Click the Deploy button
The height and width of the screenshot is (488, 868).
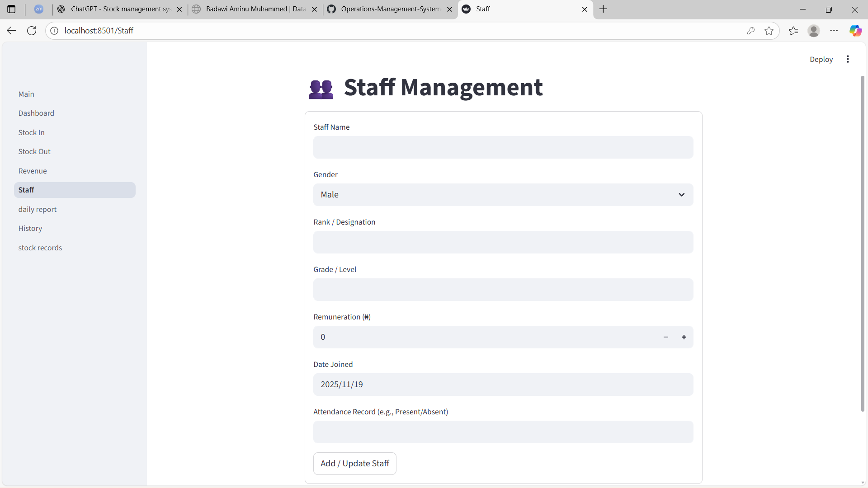[821, 59]
